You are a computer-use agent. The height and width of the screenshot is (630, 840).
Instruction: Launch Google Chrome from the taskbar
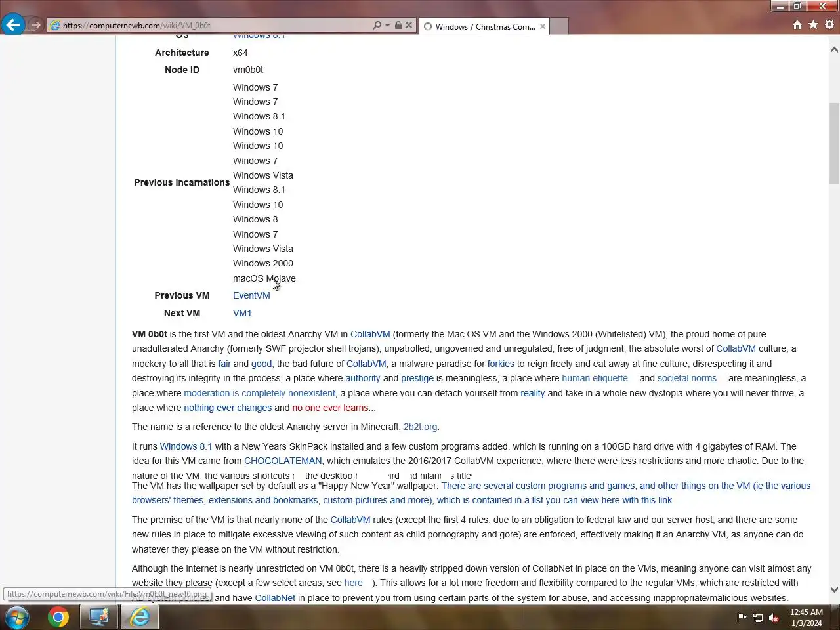pyautogui.click(x=58, y=618)
